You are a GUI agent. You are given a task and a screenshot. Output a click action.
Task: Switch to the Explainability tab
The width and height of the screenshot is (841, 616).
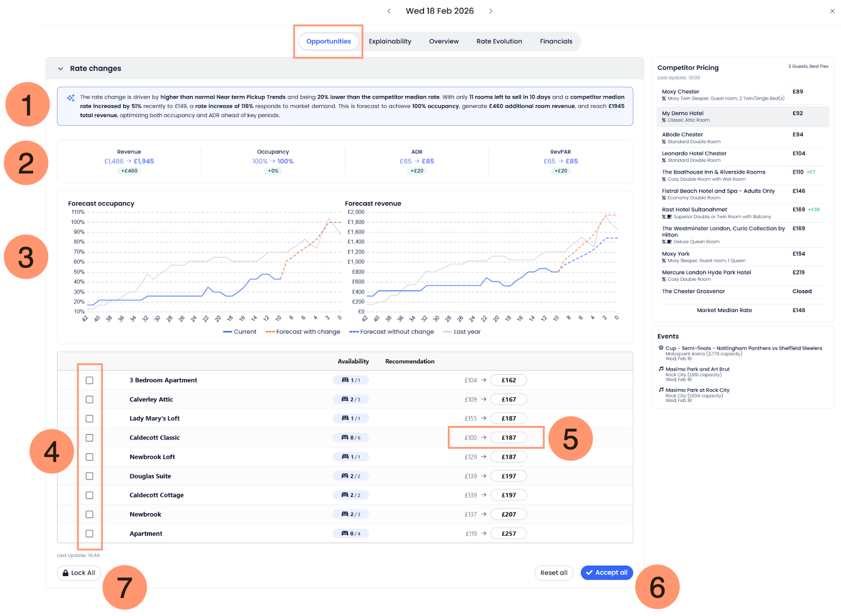tap(390, 42)
